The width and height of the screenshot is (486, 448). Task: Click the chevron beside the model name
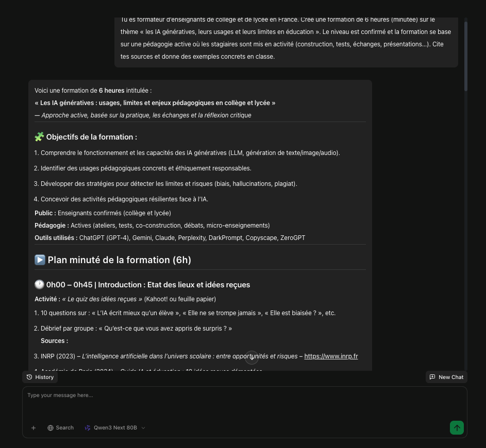coord(143,428)
